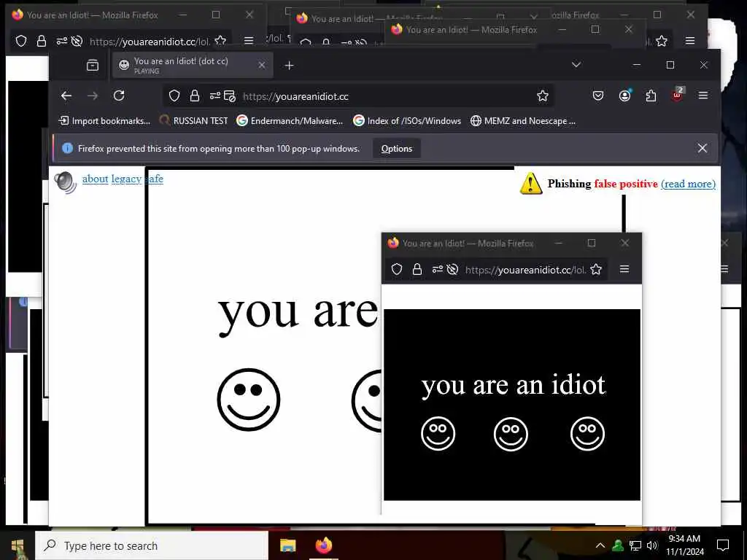
Task: Click yellow phishing warning triangle icon
Action: pos(531,183)
